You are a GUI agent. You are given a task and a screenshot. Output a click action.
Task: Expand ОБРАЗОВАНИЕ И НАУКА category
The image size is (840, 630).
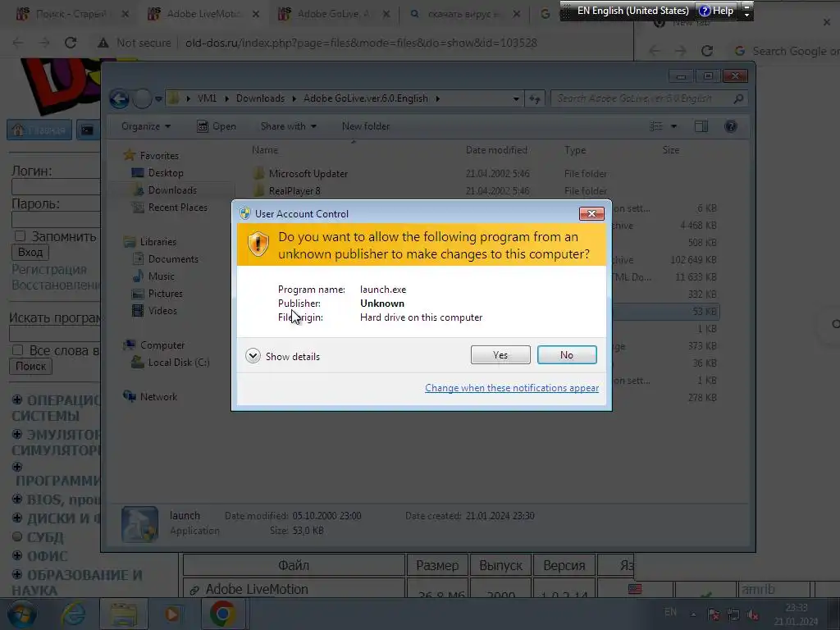[x=17, y=574]
